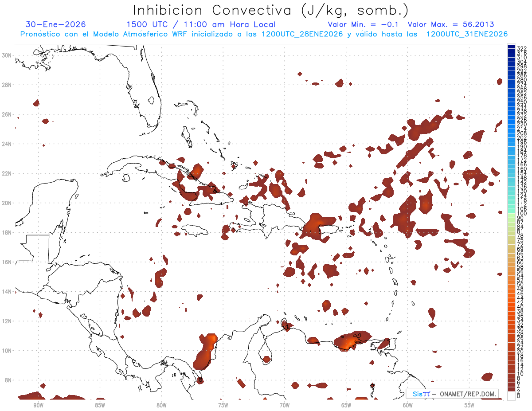Click the '20N' latitude label
The image size is (532, 411).
click(6, 203)
